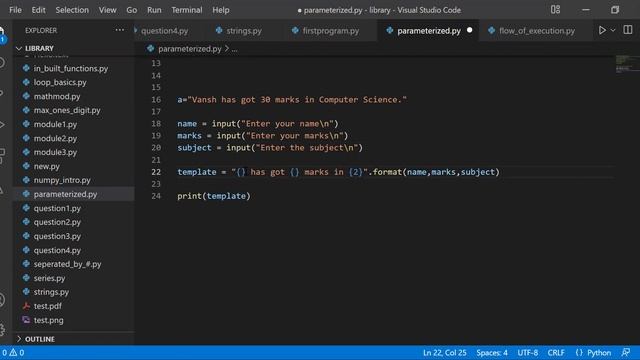Open question3.py file
This screenshot has width=640, height=360.
tap(57, 236)
